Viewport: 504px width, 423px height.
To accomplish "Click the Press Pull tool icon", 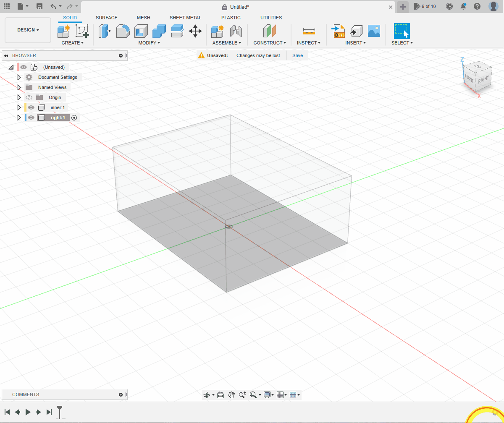I will point(104,31).
